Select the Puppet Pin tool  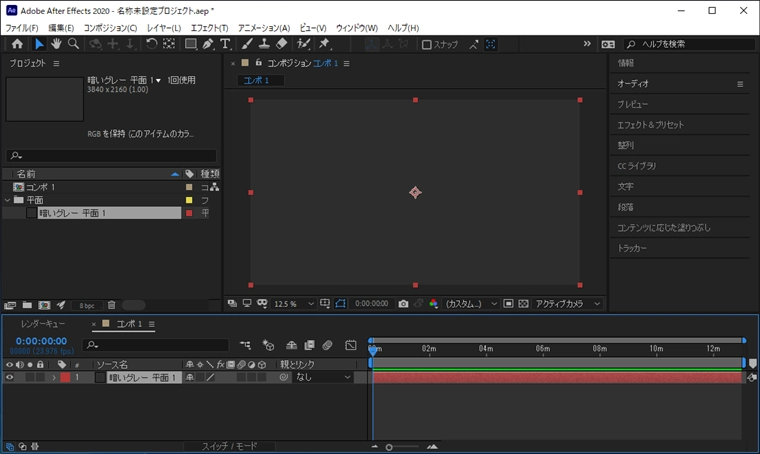[x=324, y=44]
